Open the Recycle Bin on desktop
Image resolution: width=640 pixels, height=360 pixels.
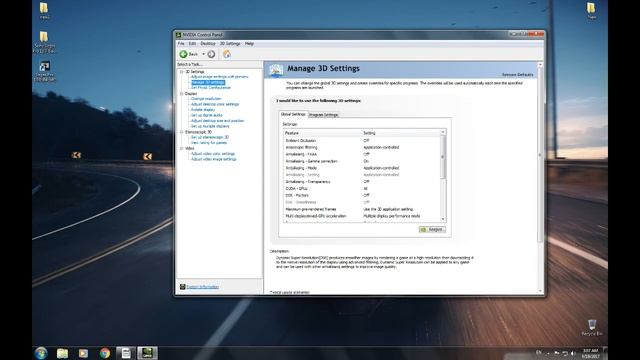pos(592,328)
